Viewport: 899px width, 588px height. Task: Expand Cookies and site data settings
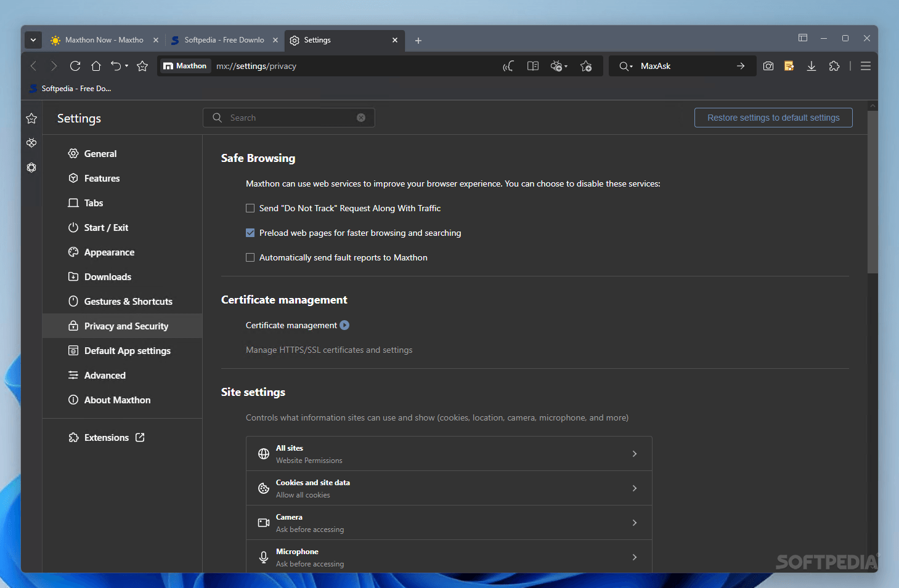tap(449, 488)
